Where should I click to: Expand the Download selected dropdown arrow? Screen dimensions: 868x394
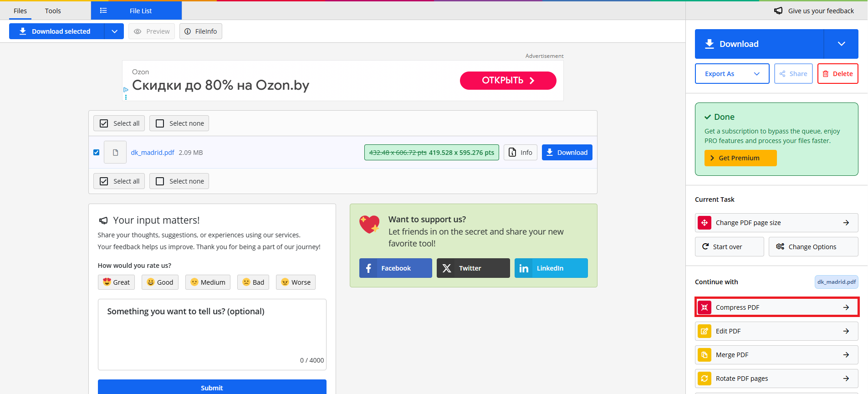click(114, 31)
